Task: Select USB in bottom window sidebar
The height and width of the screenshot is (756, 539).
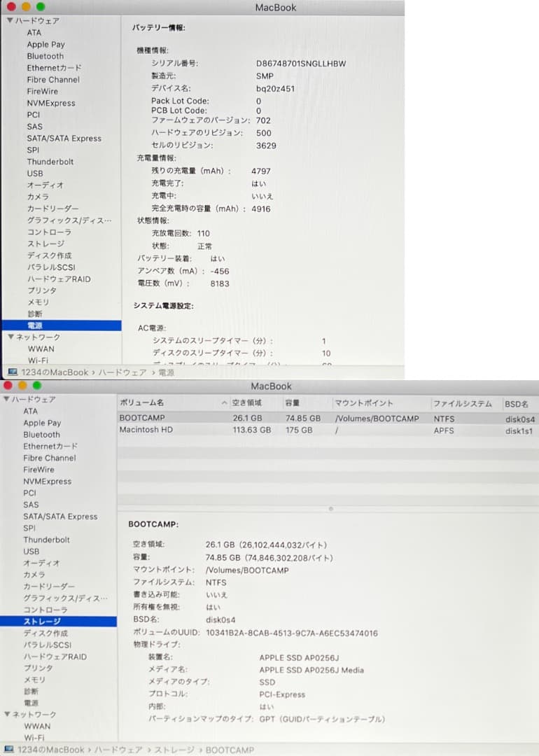Action: point(31,551)
